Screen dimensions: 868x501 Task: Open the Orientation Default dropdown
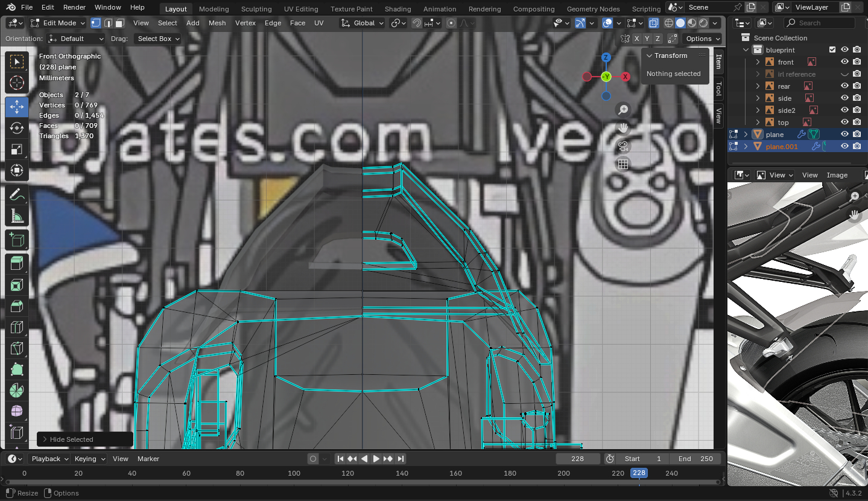76,39
